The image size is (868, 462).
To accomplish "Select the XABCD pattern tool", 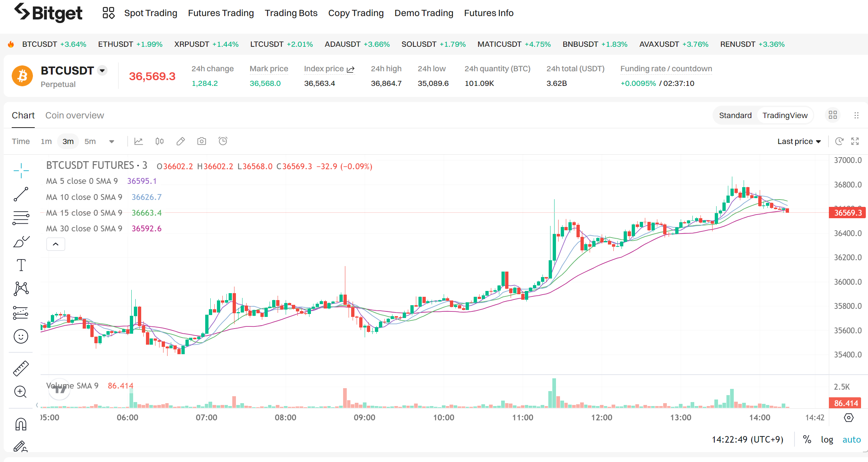I will [x=21, y=288].
